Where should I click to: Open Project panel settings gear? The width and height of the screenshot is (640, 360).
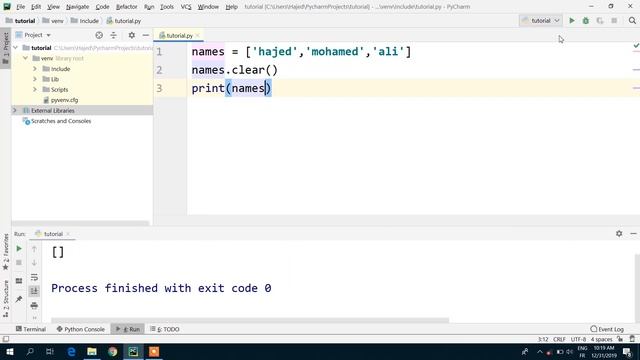coord(131,35)
